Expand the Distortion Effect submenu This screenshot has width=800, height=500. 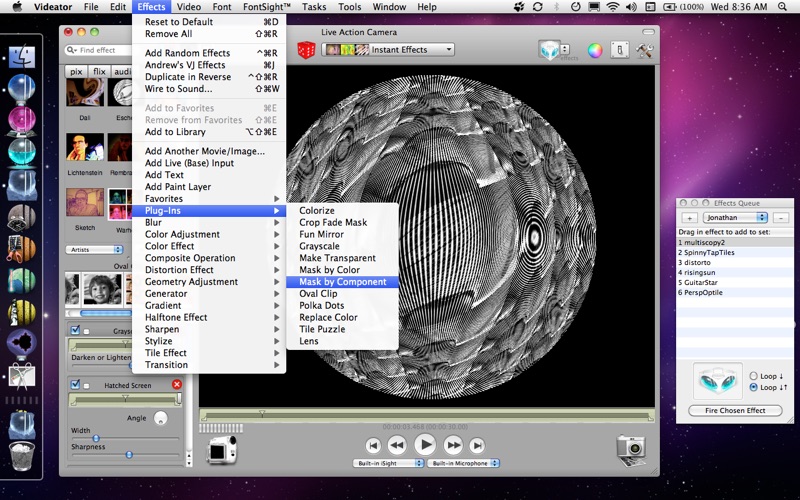(209, 270)
